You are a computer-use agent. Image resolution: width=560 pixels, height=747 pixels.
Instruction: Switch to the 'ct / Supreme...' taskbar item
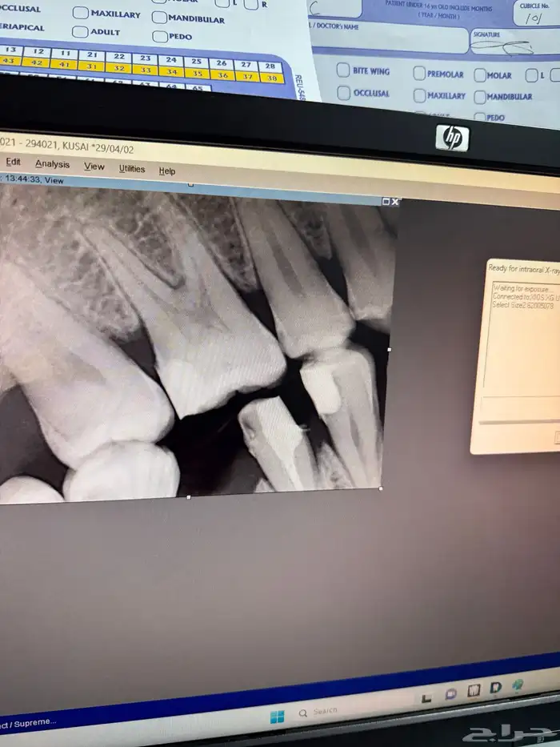click(28, 724)
